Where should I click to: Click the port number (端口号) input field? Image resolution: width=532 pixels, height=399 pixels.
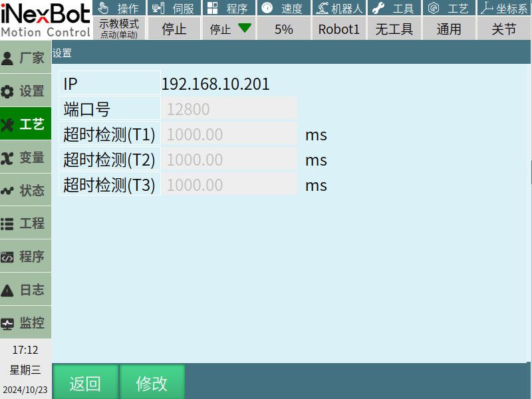[x=229, y=109]
